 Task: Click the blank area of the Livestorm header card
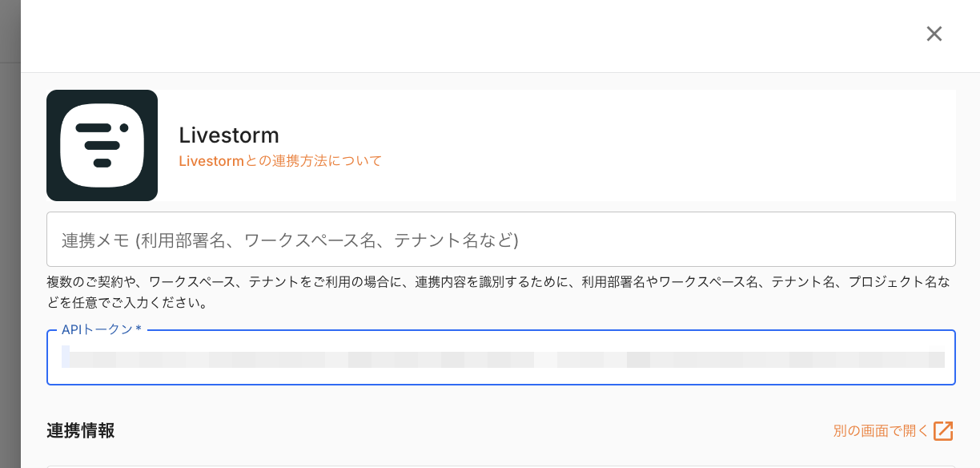click(x=641, y=145)
